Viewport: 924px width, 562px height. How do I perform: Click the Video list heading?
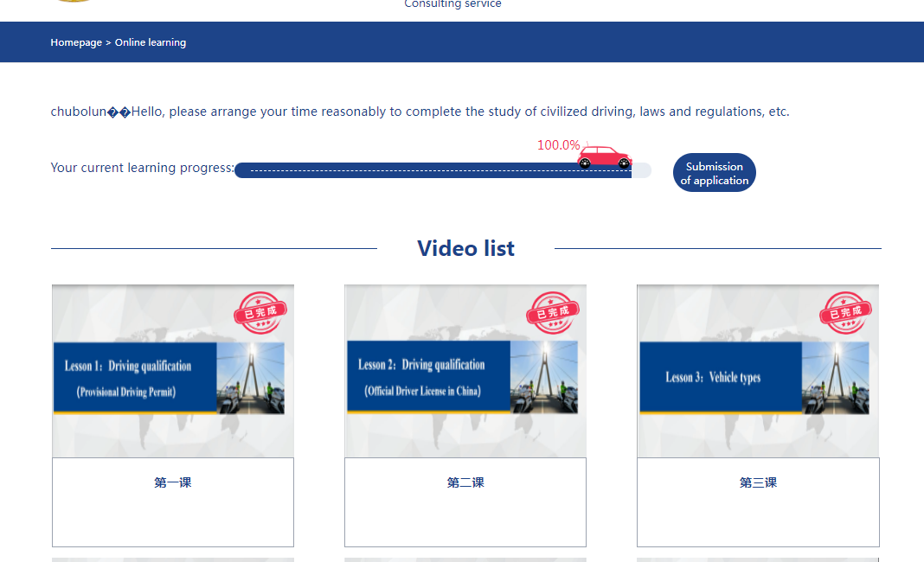click(465, 249)
